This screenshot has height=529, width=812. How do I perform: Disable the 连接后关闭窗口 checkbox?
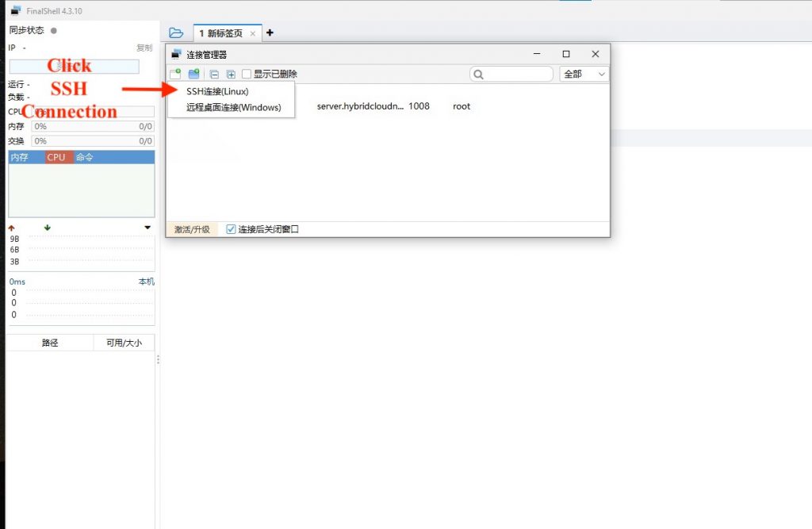pyautogui.click(x=230, y=228)
